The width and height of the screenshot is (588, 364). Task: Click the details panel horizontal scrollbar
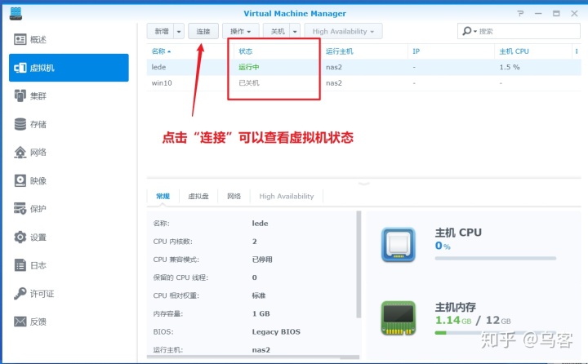(253, 357)
